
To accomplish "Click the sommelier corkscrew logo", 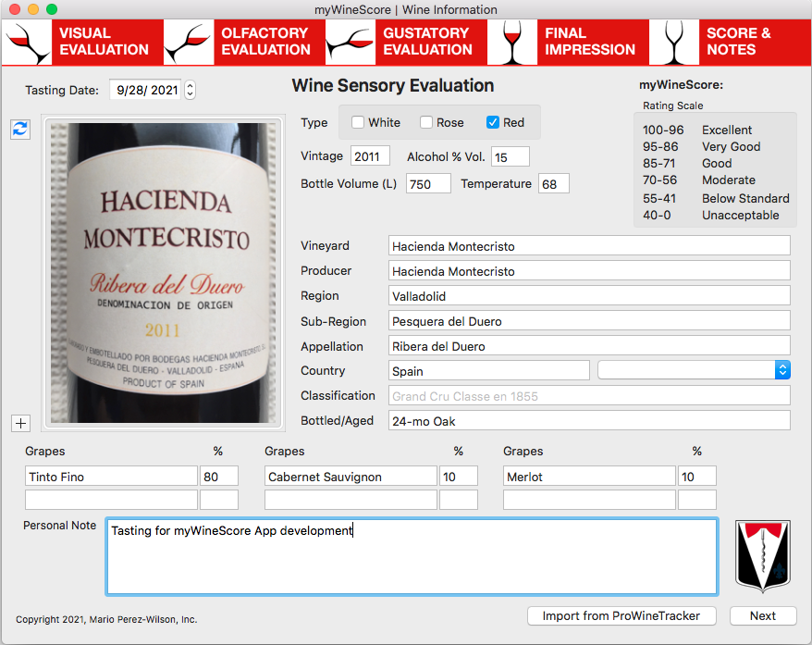I will [763, 556].
